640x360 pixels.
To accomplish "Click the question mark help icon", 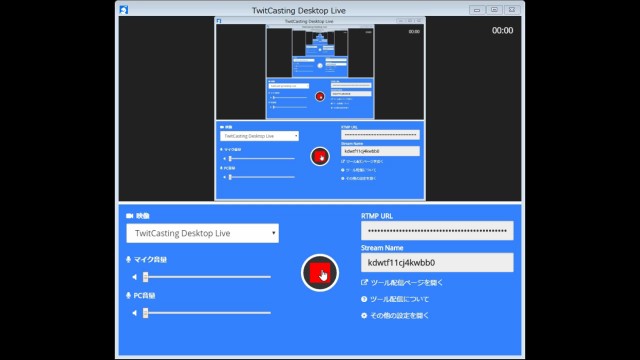I will click(364, 299).
